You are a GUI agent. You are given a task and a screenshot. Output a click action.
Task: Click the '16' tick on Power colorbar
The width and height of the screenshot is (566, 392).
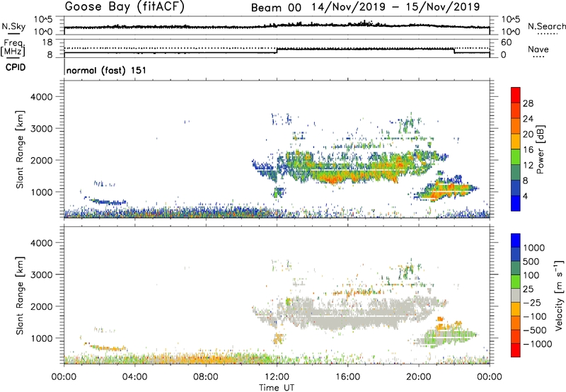point(528,150)
